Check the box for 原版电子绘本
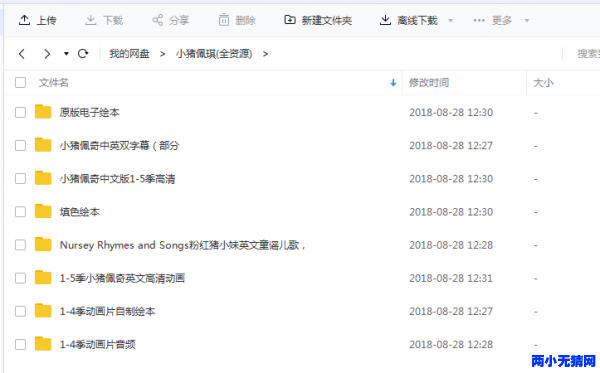The image size is (600, 373). coord(20,112)
